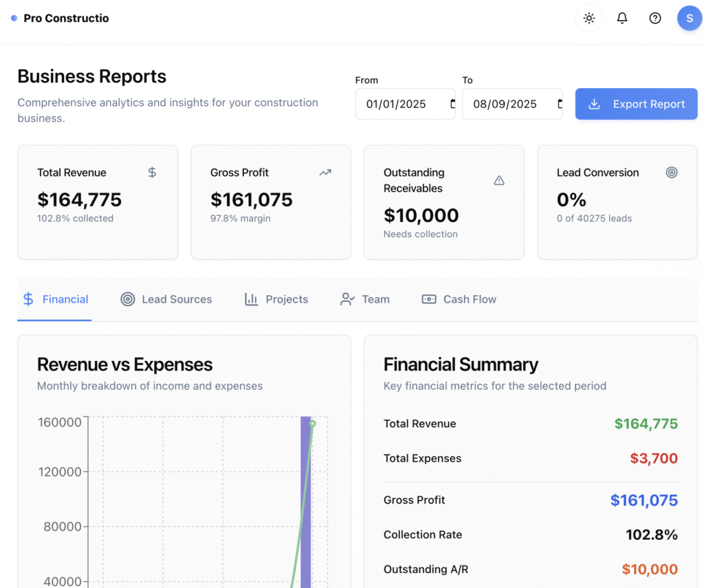Click the dollar icon on Total Revenue card
The image size is (704, 588).
(x=152, y=173)
